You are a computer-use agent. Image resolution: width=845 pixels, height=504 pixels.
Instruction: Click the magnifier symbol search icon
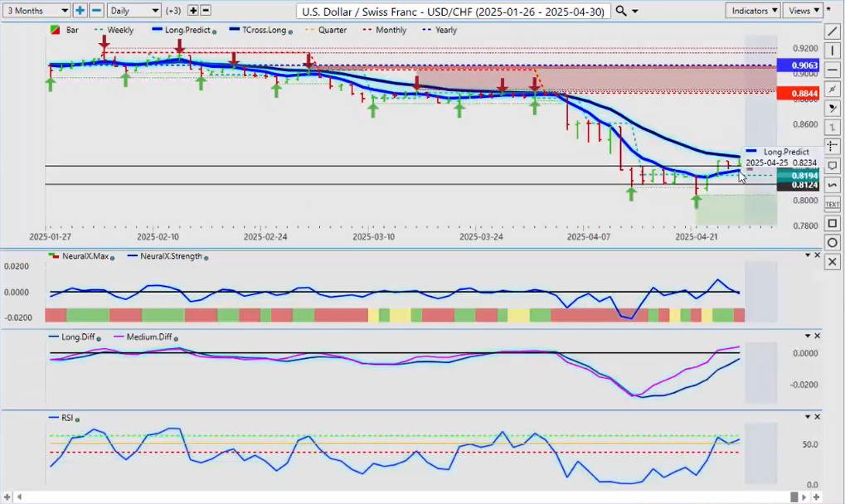click(622, 11)
